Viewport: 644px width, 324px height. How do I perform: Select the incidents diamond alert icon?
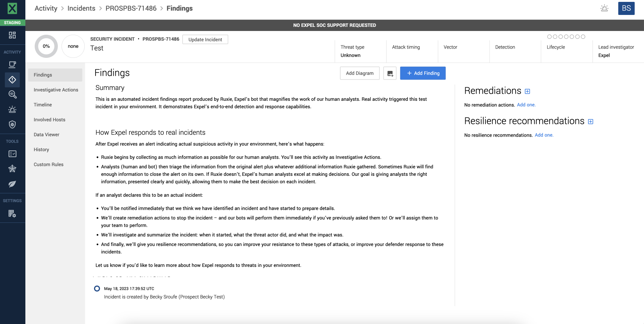[12, 80]
